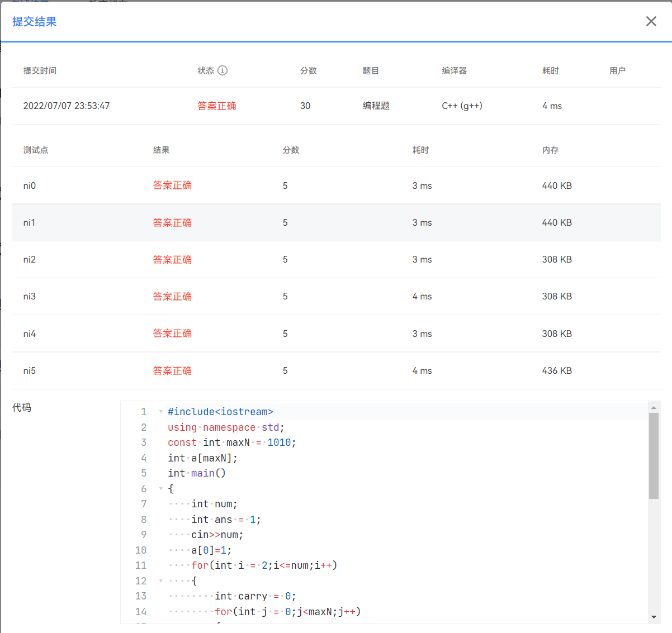Click 答案正确 result in ni4 row
The width and height of the screenshot is (672, 633).
[173, 334]
